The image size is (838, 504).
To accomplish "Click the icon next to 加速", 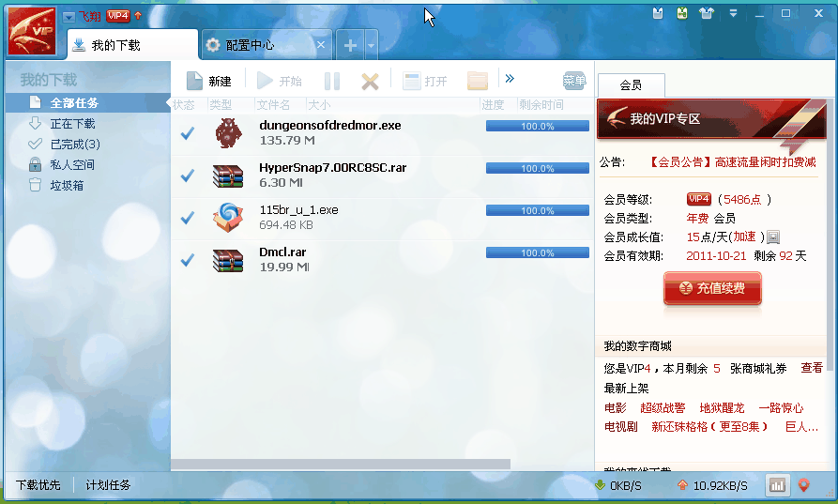I will [773, 237].
